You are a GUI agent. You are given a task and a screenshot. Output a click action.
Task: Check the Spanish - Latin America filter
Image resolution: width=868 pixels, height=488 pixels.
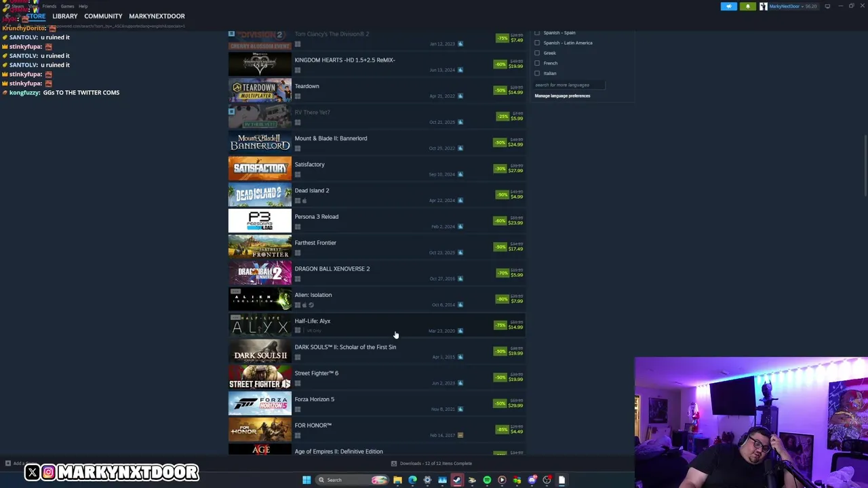[x=537, y=43]
